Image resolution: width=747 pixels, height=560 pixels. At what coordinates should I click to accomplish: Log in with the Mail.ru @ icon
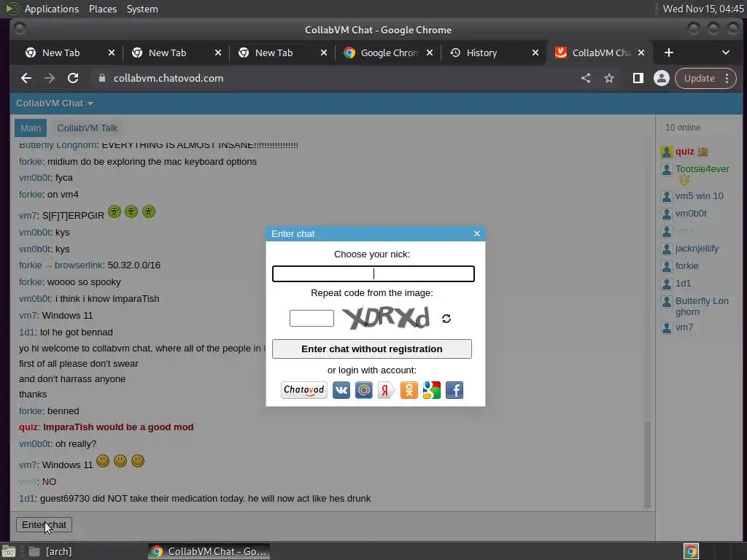pos(363,390)
